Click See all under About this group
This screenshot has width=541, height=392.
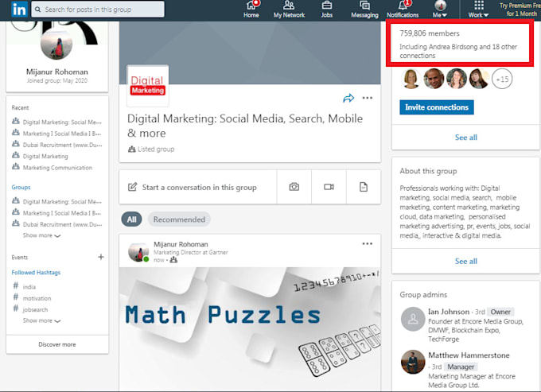[x=465, y=262]
